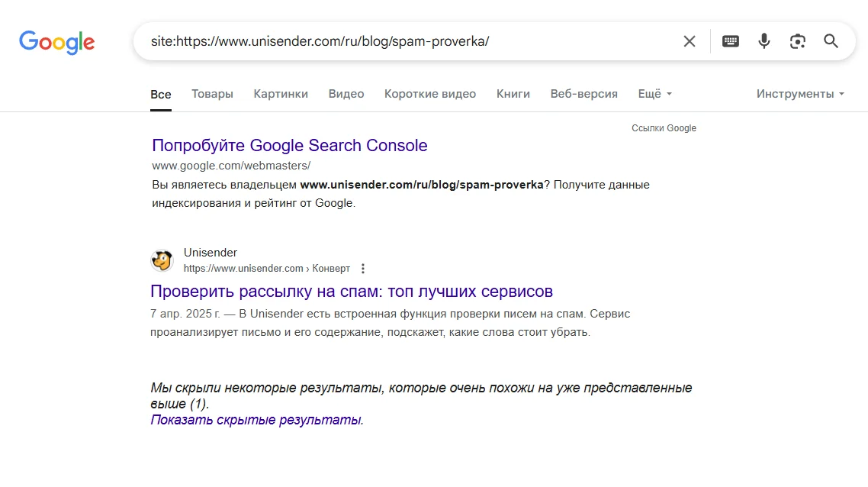Open the on-screen keyboard input tool

(x=731, y=41)
